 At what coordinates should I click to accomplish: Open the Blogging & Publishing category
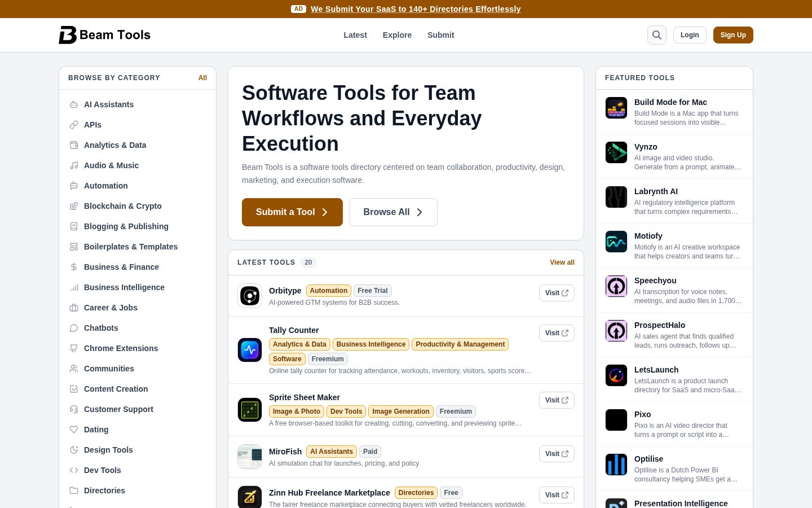tap(126, 226)
